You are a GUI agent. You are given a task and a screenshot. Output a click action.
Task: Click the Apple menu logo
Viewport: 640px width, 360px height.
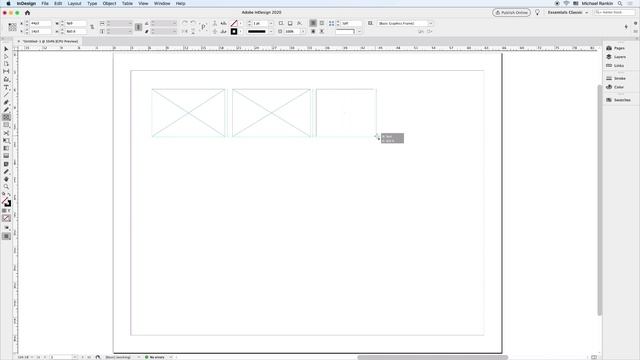[x=8, y=3]
